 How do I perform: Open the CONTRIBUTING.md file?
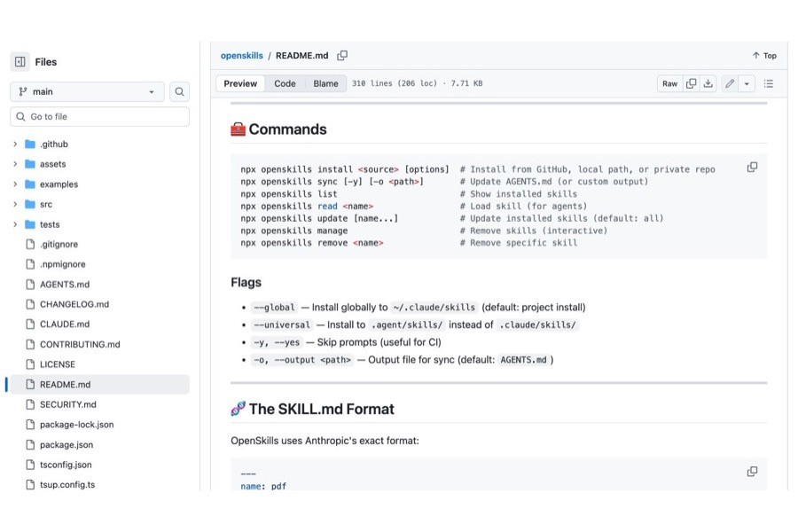click(x=80, y=345)
